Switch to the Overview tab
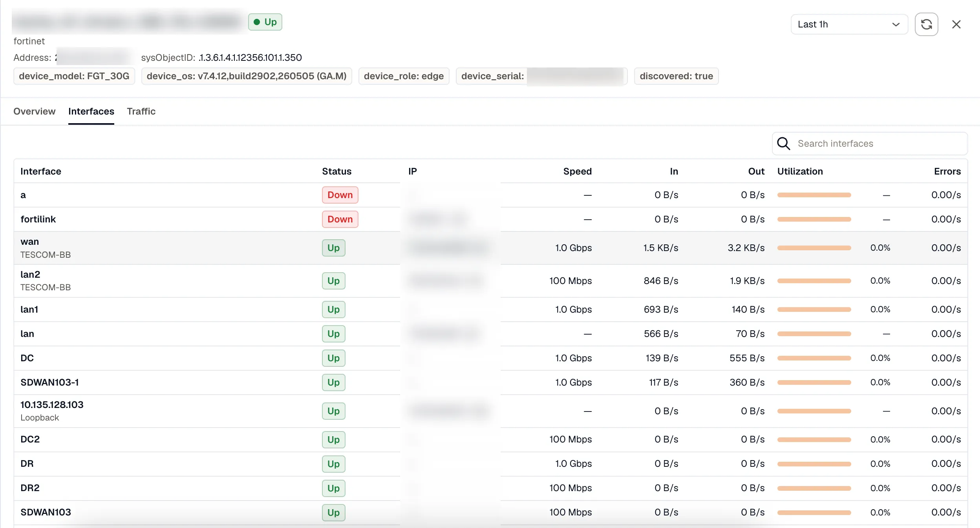This screenshot has height=528, width=980. coord(35,111)
